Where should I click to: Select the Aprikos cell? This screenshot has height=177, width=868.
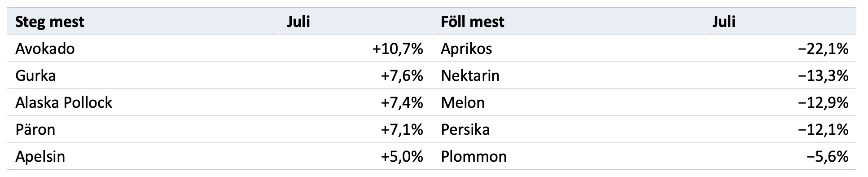pyautogui.click(x=466, y=49)
